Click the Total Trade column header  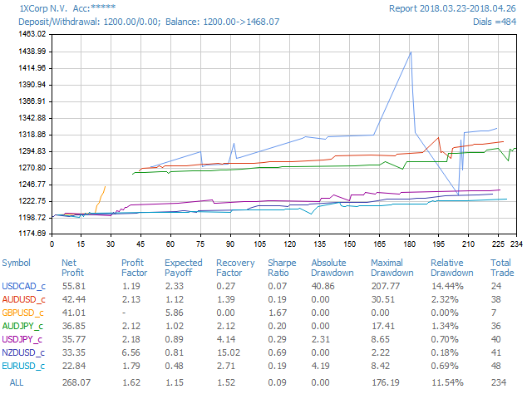pyautogui.click(x=501, y=268)
